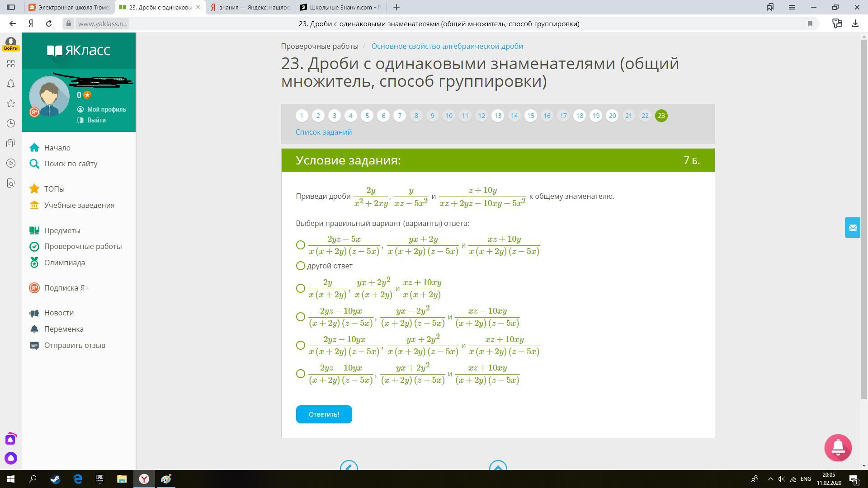Screen dimensions: 868x488
Task: Click the page vertical scrollbar
Action: click(864, 217)
